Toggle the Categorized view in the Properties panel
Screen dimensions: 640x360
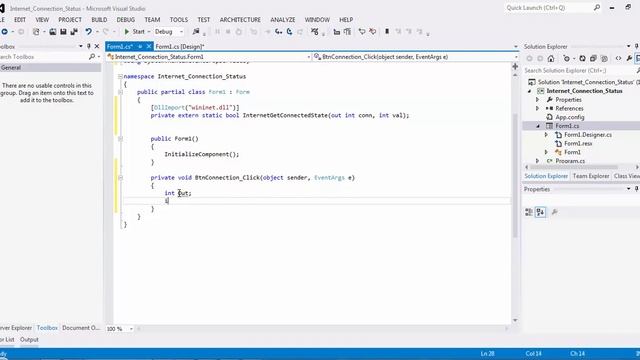[x=529, y=212]
